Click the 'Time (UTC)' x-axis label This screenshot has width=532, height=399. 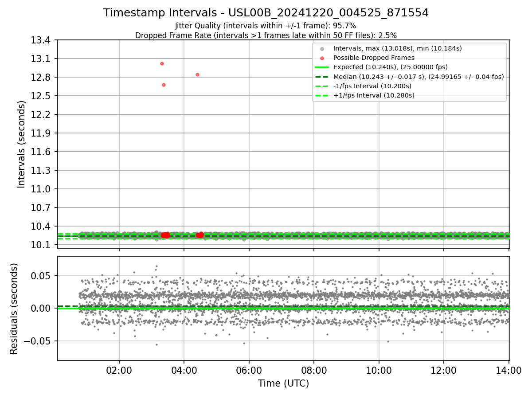[283, 383]
